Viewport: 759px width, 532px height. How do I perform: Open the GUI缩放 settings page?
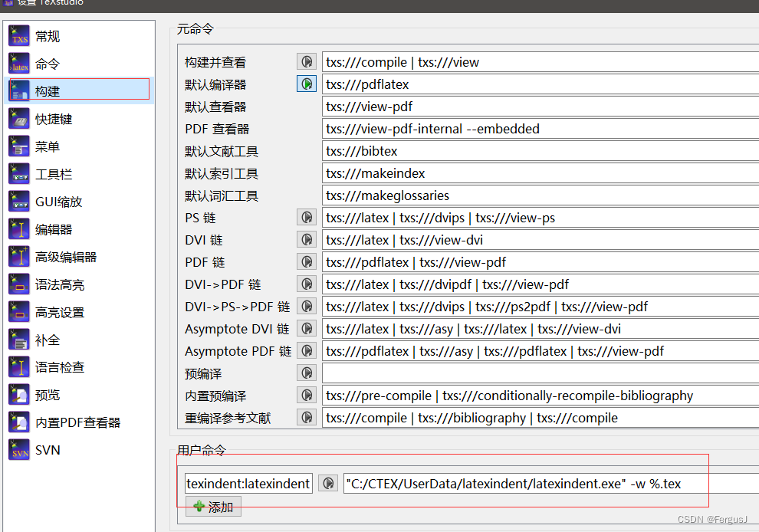pyautogui.click(x=80, y=202)
